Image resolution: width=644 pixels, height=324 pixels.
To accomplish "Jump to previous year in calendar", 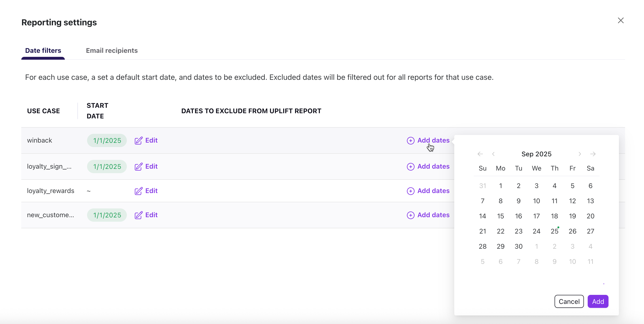I will (480, 154).
